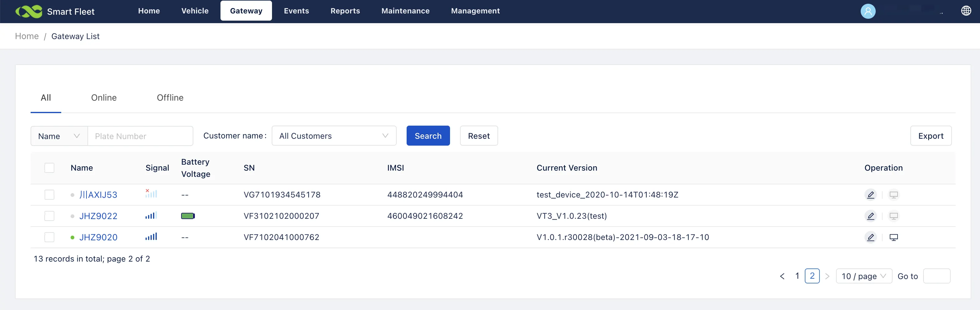Check the box for JHZ9020 row
The image size is (980, 310).
pos(49,237)
